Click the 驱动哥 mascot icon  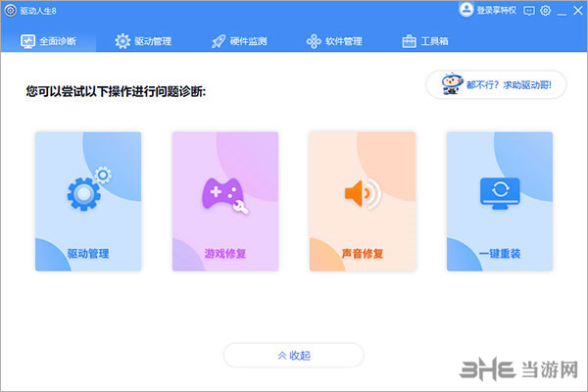click(452, 83)
